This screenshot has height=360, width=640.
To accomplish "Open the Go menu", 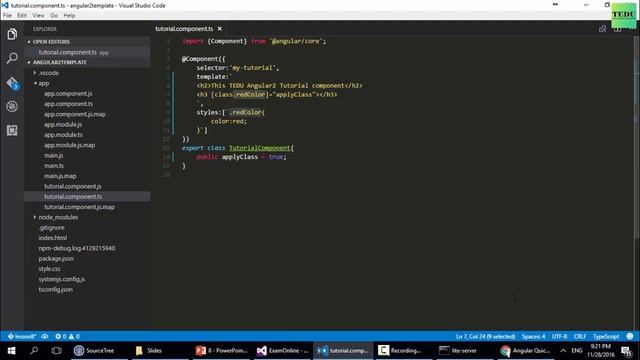I will point(54,16).
